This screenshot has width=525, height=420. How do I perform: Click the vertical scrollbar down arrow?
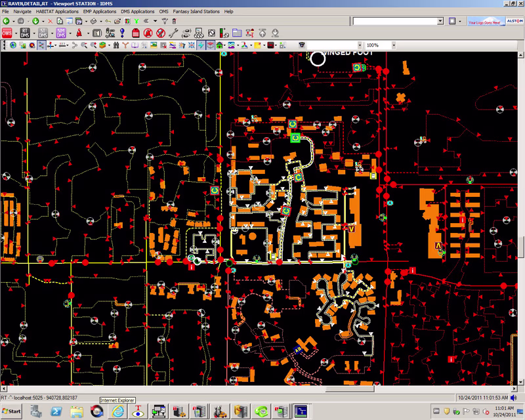coord(520,382)
